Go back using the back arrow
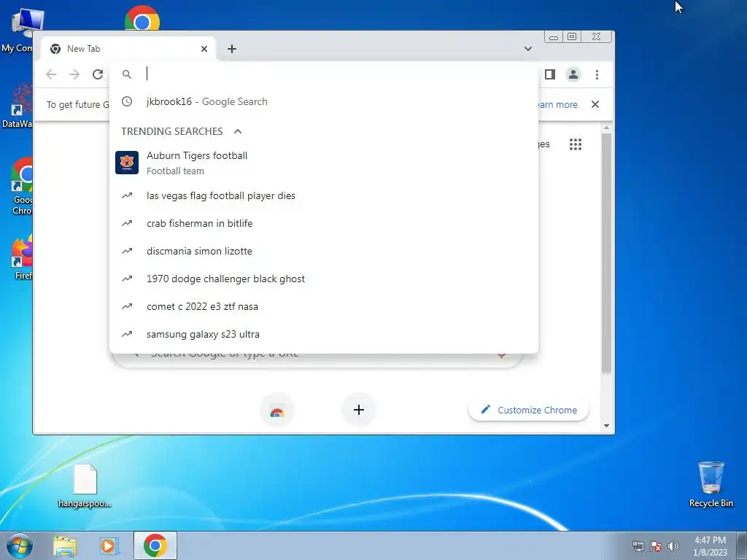The height and width of the screenshot is (560, 747). coord(51,74)
